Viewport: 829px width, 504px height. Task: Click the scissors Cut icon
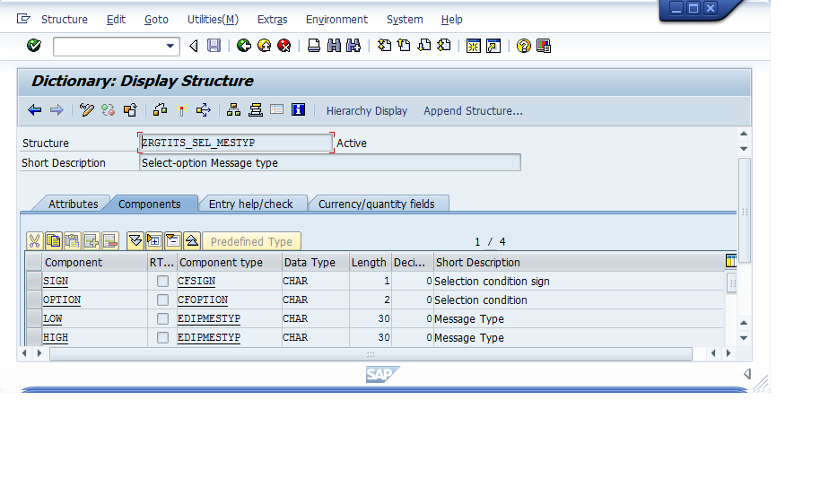pos(34,240)
